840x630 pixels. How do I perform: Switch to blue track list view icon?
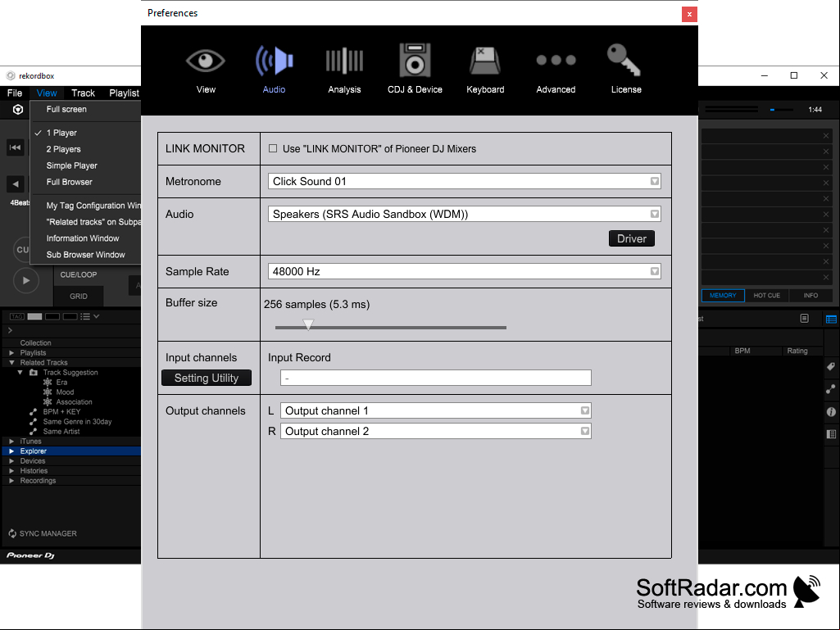[831, 320]
